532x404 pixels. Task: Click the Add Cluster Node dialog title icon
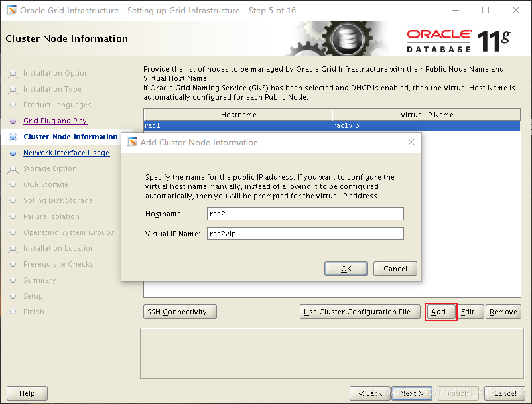tap(132, 142)
